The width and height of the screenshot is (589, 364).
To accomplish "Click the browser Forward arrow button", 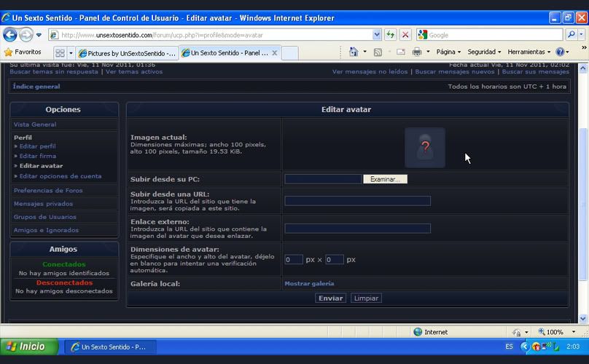I will click(x=26, y=35).
